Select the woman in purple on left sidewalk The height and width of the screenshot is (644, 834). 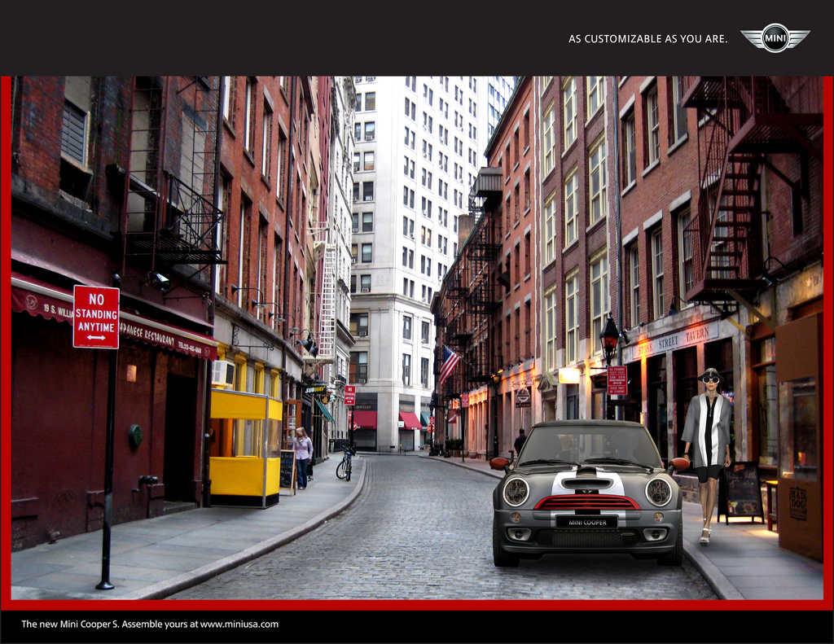pyautogui.click(x=302, y=458)
